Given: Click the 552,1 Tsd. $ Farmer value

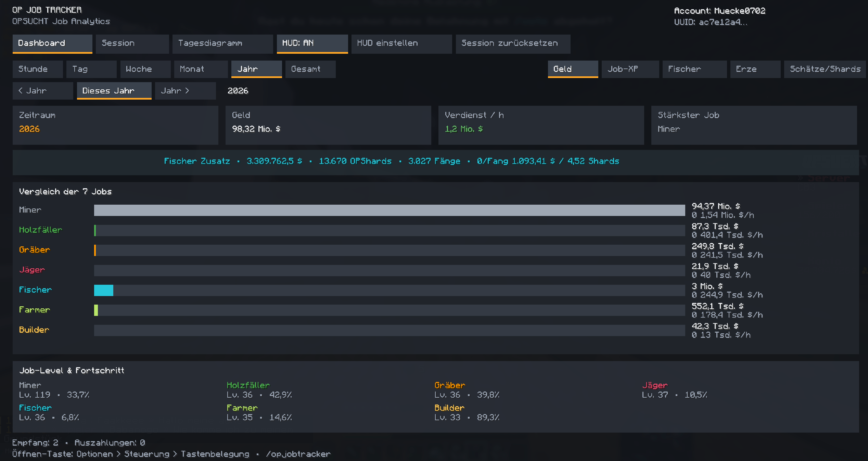Looking at the screenshot, I should tap(717, 306).
